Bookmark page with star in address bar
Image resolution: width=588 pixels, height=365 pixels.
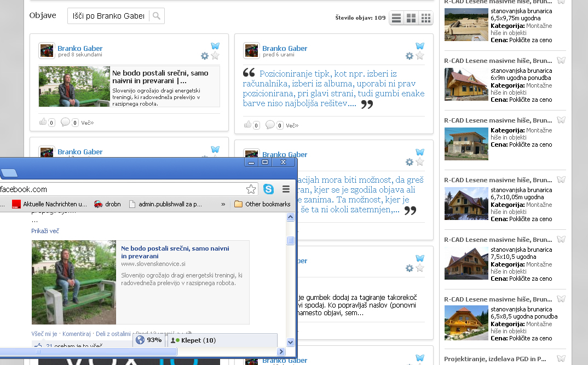tap(251, 189)
